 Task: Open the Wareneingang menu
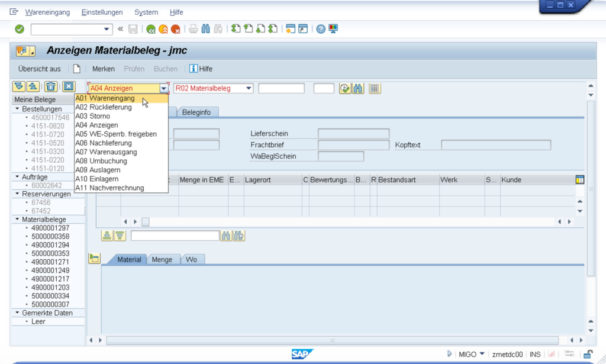coord(48,12)
